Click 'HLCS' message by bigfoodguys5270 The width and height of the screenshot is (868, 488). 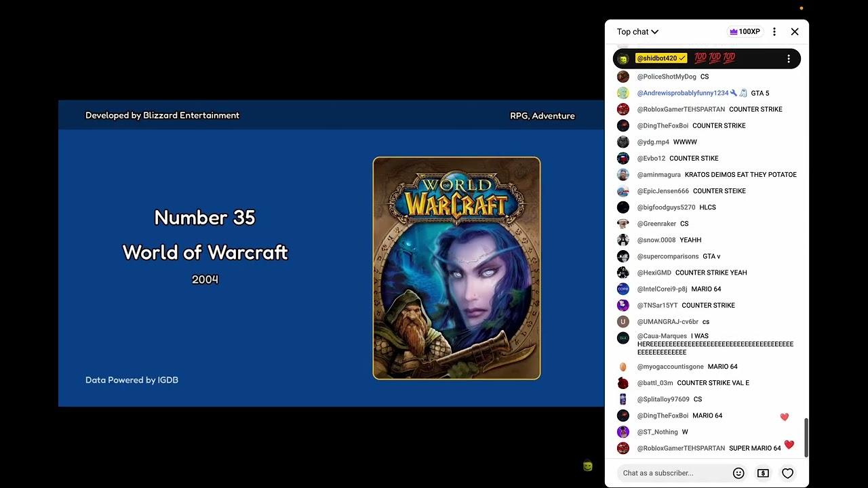(707, 207)
